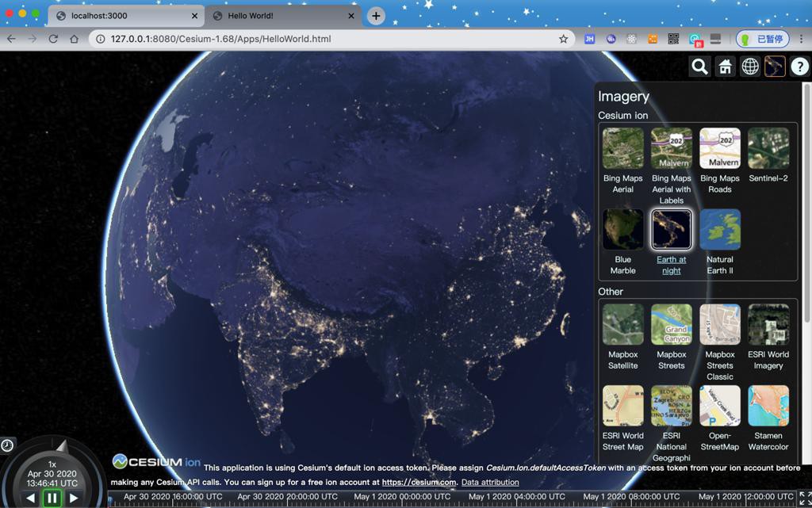Open a new browser tab
The width and height of the screenshot is (812, 508).
tap(376, 16)
